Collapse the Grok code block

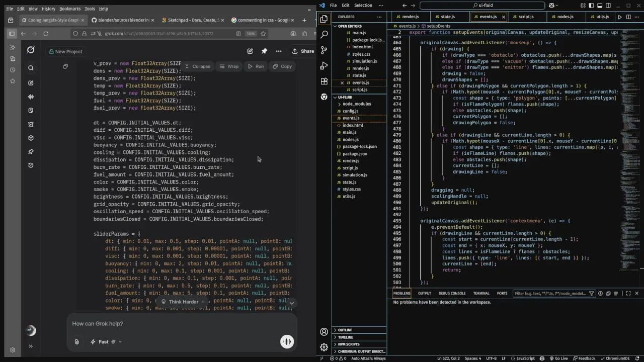coord(197,66)
